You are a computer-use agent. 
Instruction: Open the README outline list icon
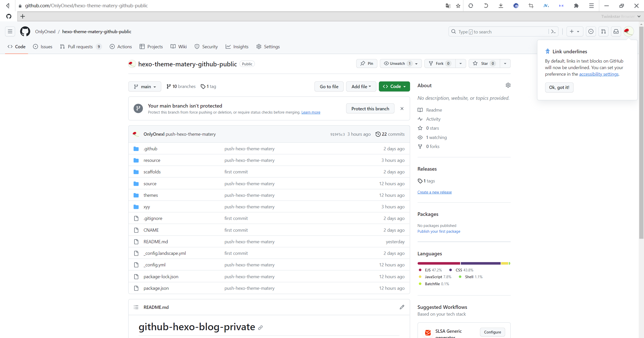point(136,307)
